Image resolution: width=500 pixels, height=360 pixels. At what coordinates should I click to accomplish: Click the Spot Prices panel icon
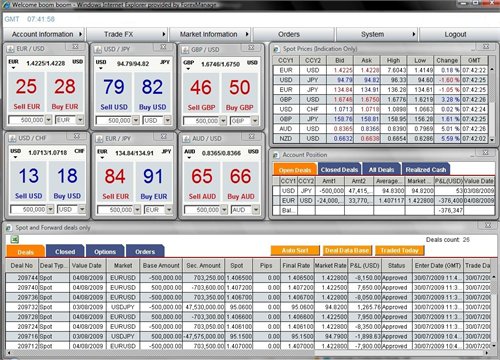(x=276, y=49)
